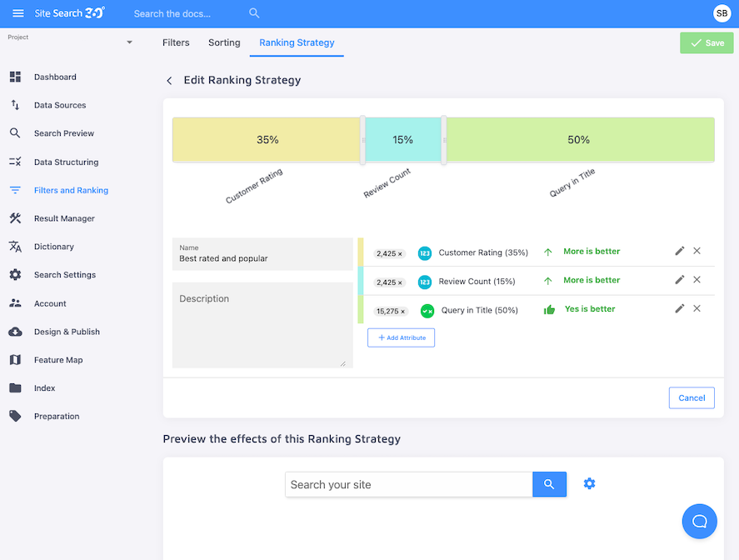Open preview search settings gear icon
Screen dimensions: 739x560
[x=589, y=484]
